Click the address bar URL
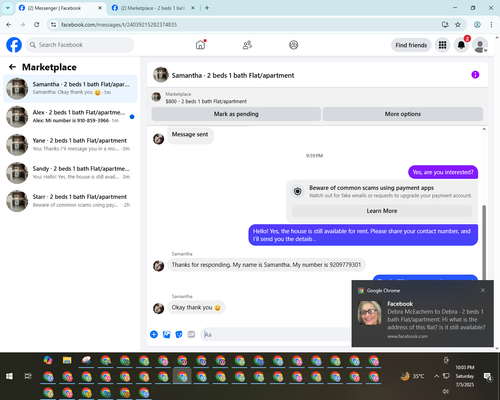500x400 pixels. tap(119, 25)
